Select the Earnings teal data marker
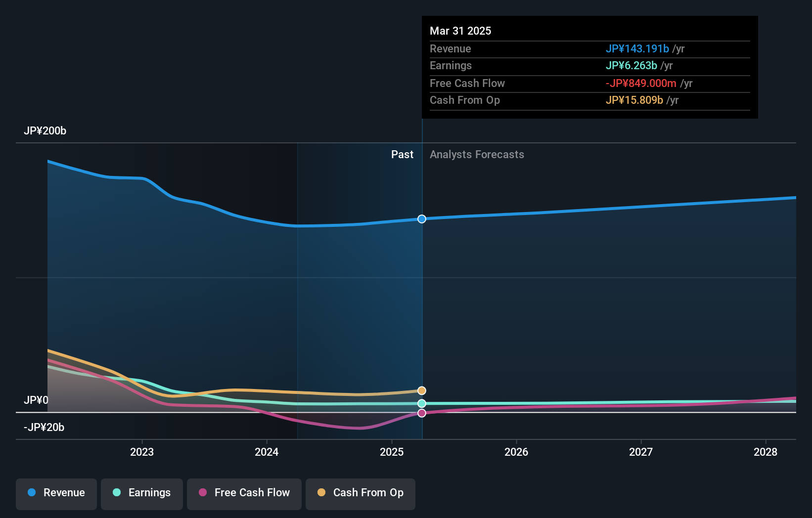Image resolution: width=812 pixels, height=518 pixels. click(422, 403)
